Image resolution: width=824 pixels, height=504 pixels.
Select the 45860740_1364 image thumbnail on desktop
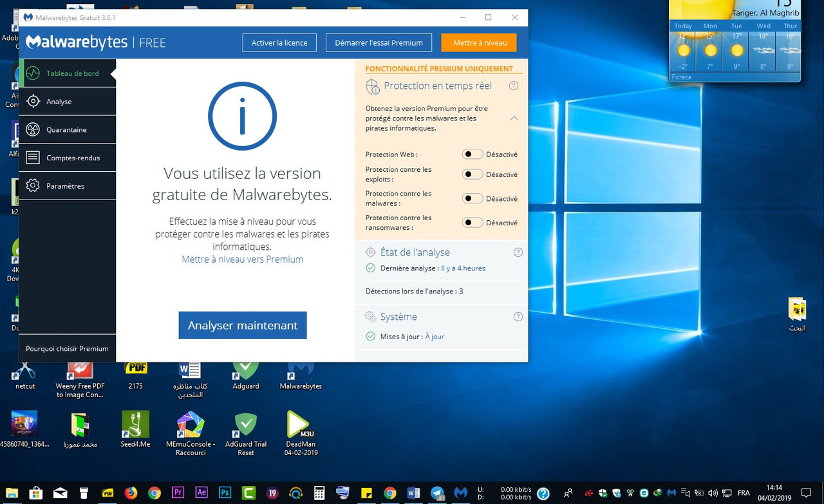24,429
